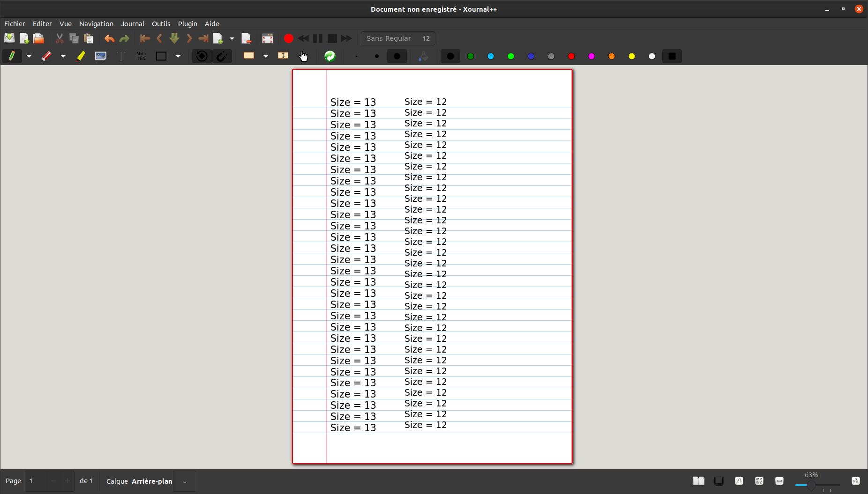The width and height of the screenshot is (868, 494).
Task: Select the Pen tool
Action: point(12,56)
